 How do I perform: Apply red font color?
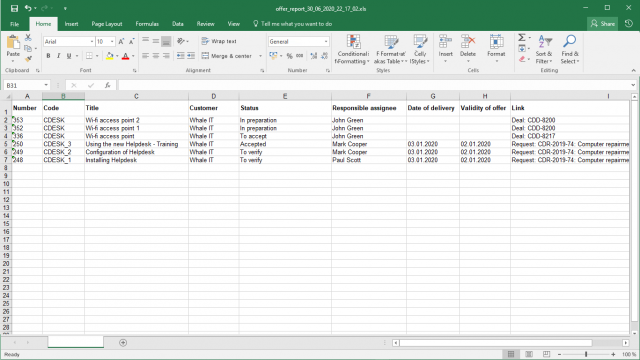126,56
